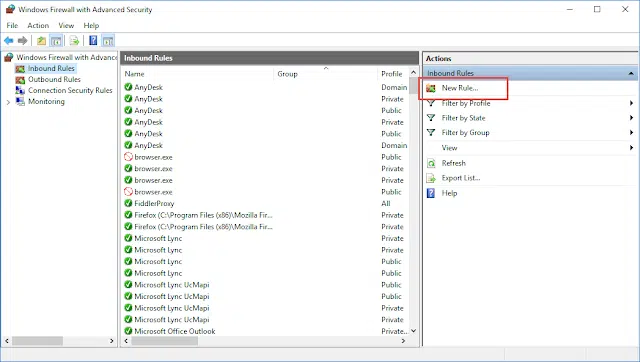The image size is (640, 362).
Task: Click tree pane horizontal scroll left arrow
Action: point(7,341)
